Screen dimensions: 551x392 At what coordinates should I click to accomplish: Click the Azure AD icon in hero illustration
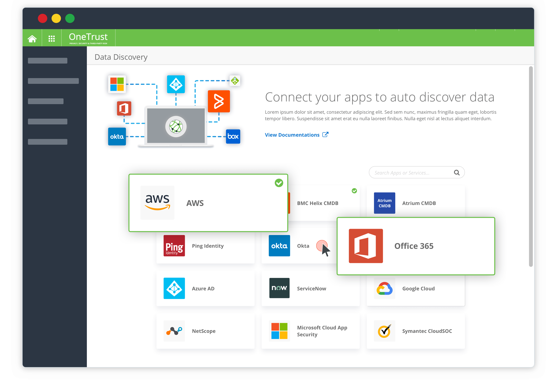[176, 84]
